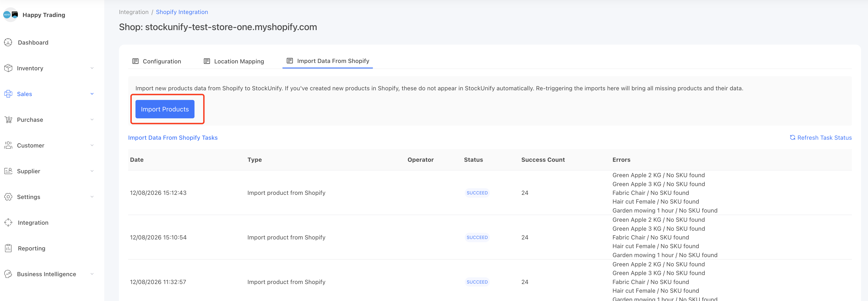Image resolution: width=868 pixels, height=301 pixels.
Task: Click the Import Products button
Action: (165, 109)
